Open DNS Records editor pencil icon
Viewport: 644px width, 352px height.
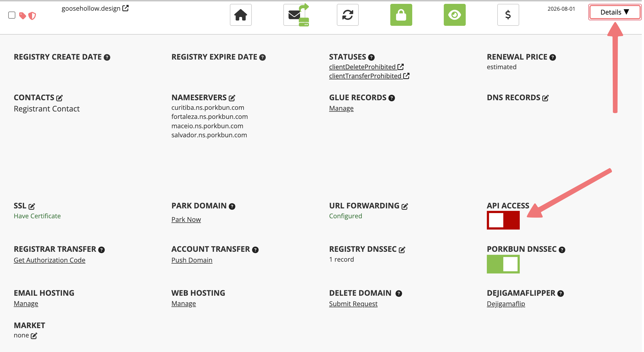point(546,98)
